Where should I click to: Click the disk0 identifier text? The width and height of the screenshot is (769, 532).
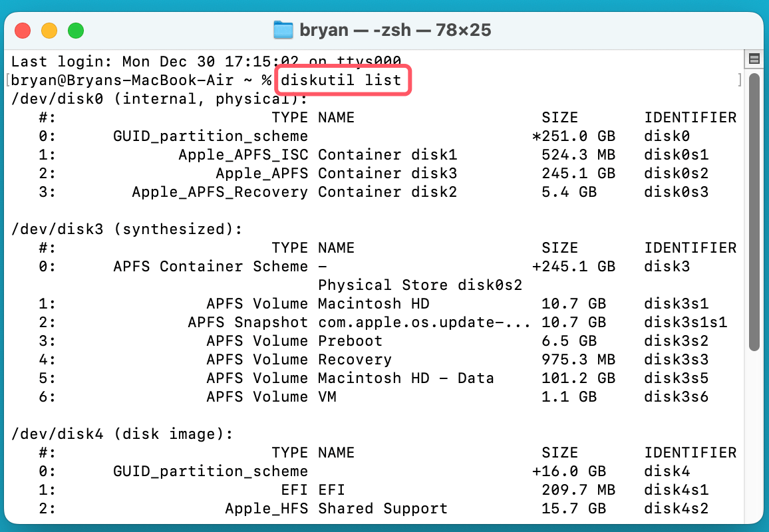click(667, 136)
